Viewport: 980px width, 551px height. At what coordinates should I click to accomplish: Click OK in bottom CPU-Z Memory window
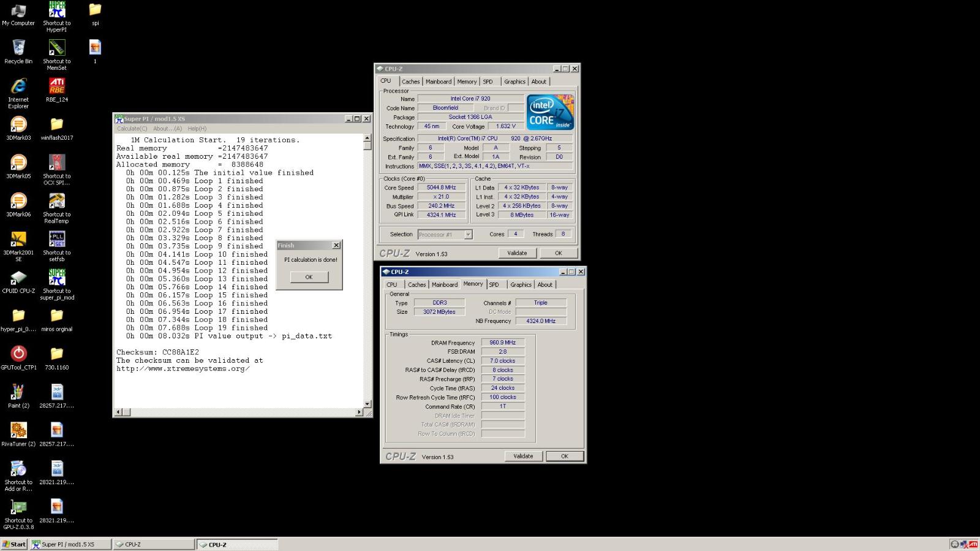[x=565, y=456]
